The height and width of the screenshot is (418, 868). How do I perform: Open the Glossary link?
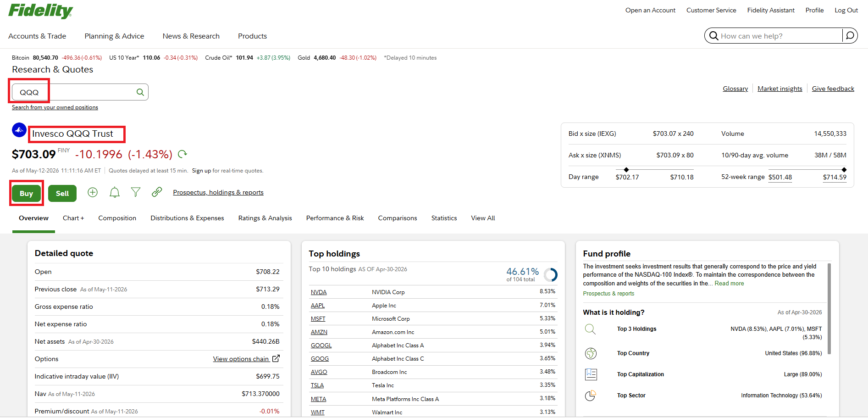tap(735, 89)
